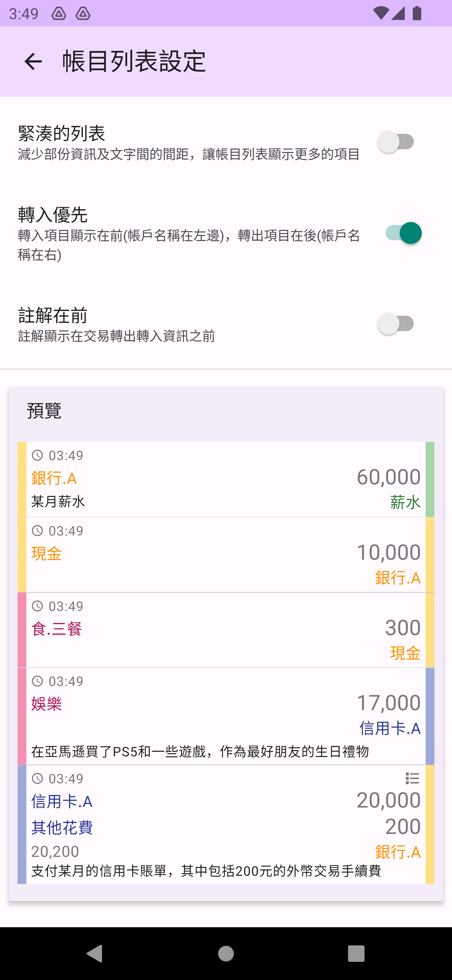This screenshot has height=980, width=452.
Task: Tap clock icon on 食.三餐 entry
Action: coord(37,606)
